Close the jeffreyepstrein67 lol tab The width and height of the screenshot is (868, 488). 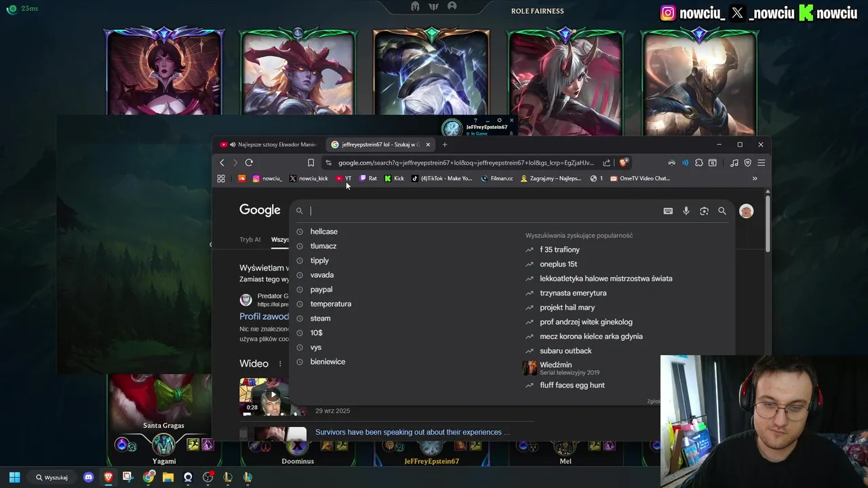[x=428, y=144]
